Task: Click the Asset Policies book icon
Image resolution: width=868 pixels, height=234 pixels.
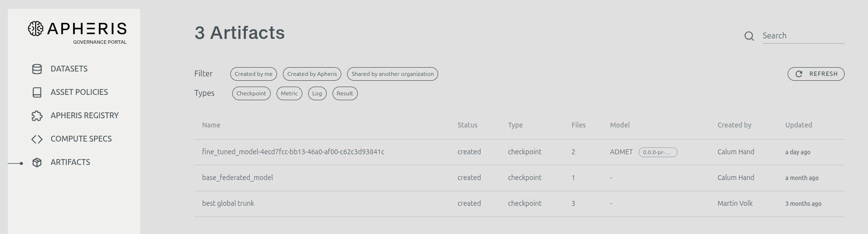Action: pos(37,92)
